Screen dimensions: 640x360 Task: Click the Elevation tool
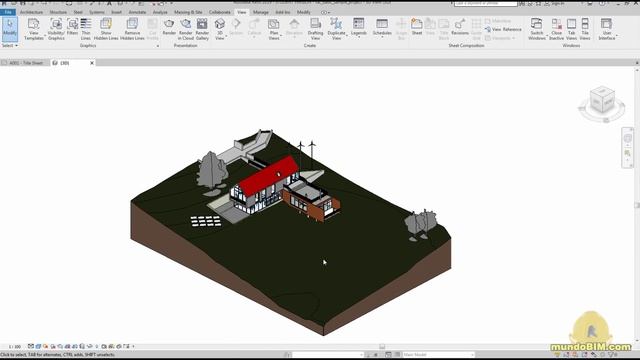pos(294,27)
